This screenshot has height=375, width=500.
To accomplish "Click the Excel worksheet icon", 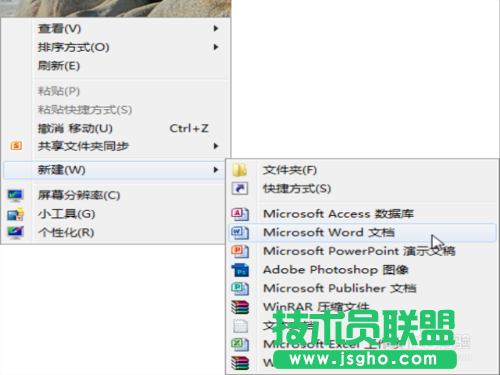I will coord(240,344).
